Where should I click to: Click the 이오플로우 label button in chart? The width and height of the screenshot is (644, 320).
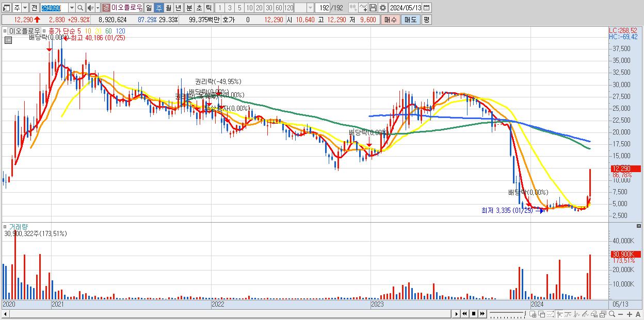[25, 31]
